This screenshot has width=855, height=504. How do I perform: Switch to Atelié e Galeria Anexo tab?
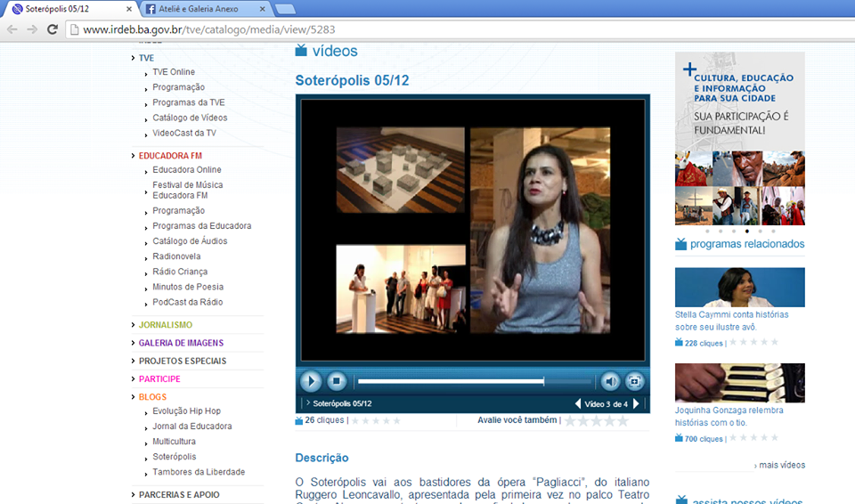coord(203,9)
